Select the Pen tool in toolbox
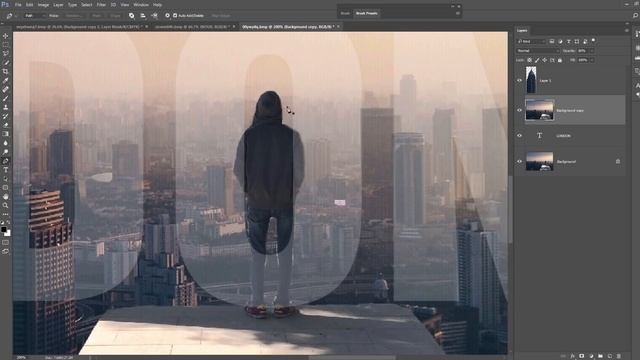 [x=5, y=161]
